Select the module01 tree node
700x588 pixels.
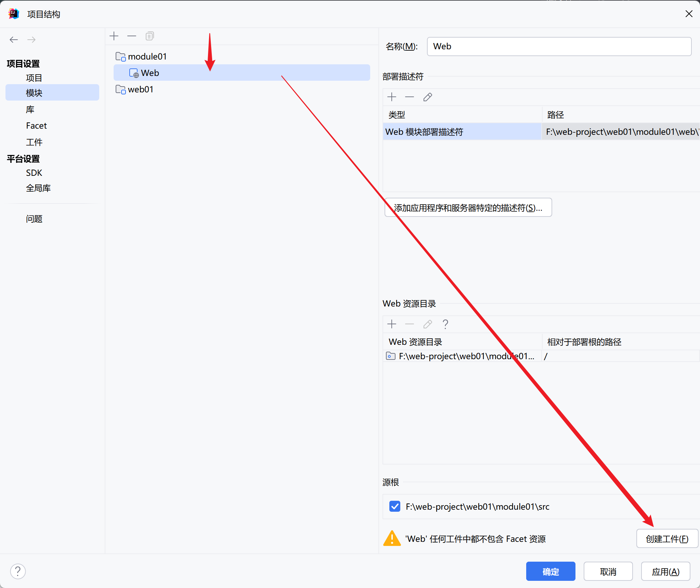[147, 56]
